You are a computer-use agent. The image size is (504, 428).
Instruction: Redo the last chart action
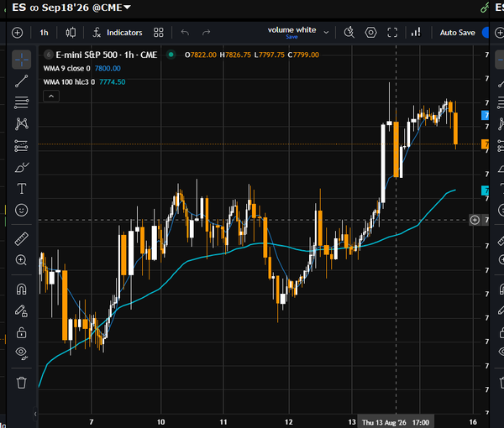tap(206, 33)
